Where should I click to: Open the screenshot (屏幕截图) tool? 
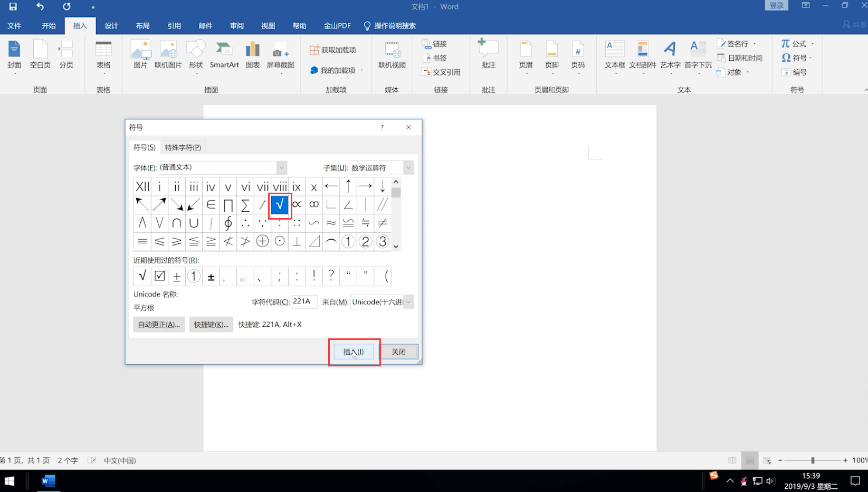pos(280,57)
